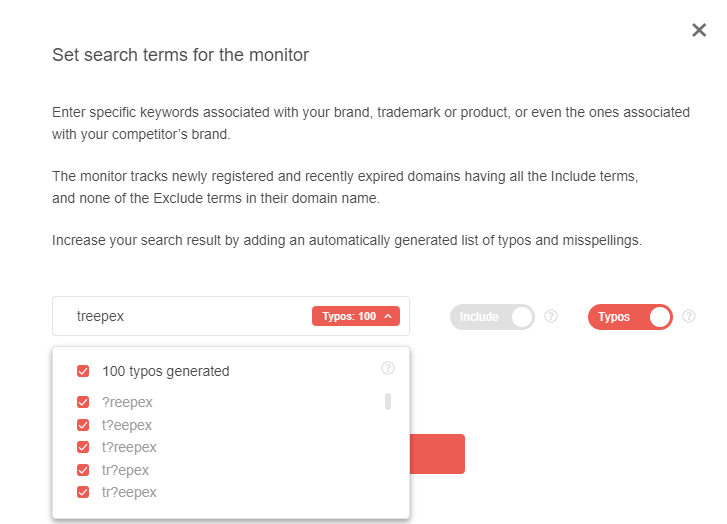Click the typos list scrollbar thumb
The height and width of the screenshot is (524, 727).
point(388,402)
